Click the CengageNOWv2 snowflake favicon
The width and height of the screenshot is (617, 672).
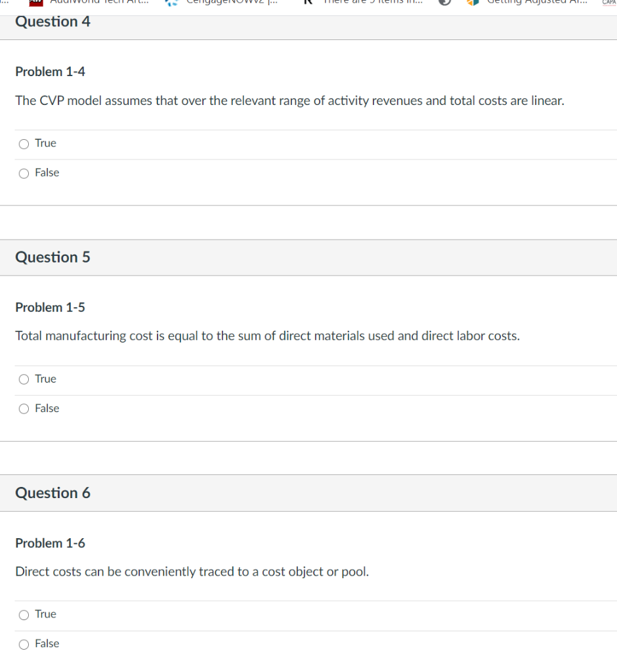169,3
